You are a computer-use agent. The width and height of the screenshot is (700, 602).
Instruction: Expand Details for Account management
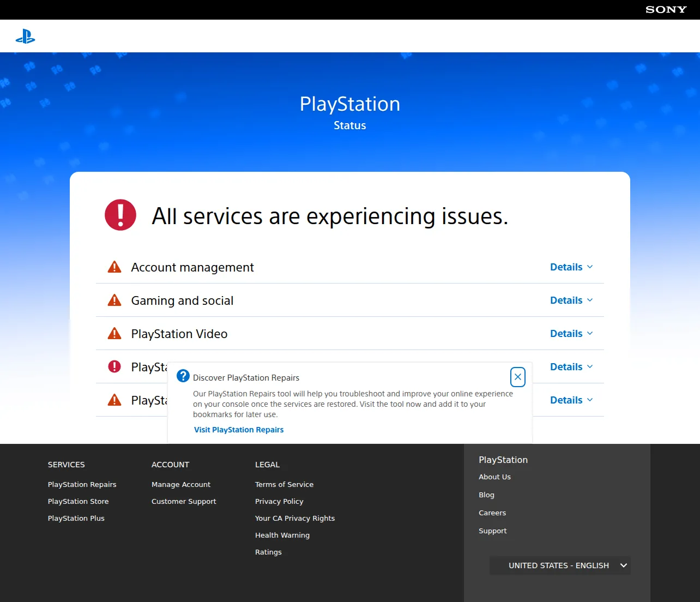pyautogui.click(x=571, y=267)
